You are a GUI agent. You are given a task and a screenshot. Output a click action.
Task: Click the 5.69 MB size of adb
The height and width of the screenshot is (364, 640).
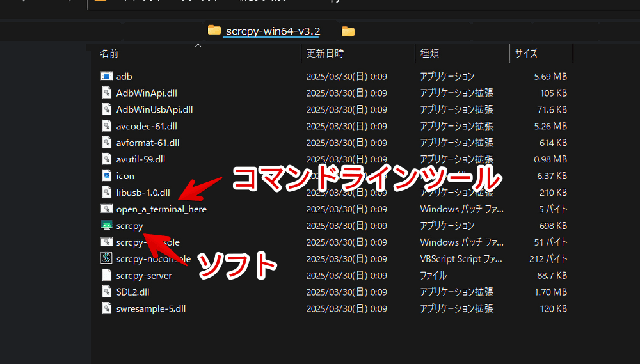(550, 76)
